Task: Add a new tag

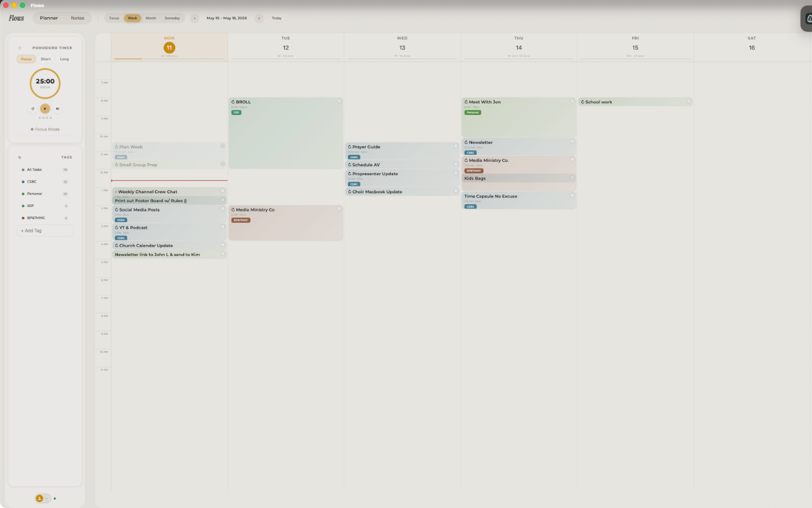Action: pyautogui.click(x=44, y=231)
